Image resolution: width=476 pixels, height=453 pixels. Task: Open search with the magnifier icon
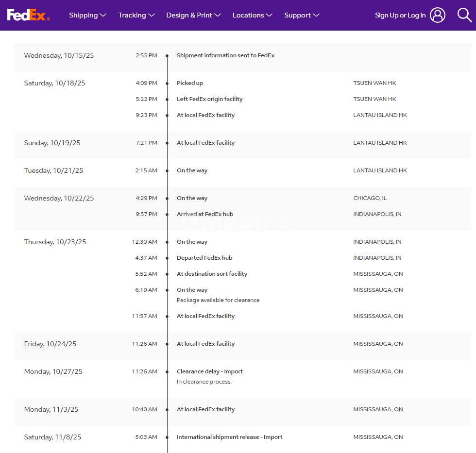[464, 15]
